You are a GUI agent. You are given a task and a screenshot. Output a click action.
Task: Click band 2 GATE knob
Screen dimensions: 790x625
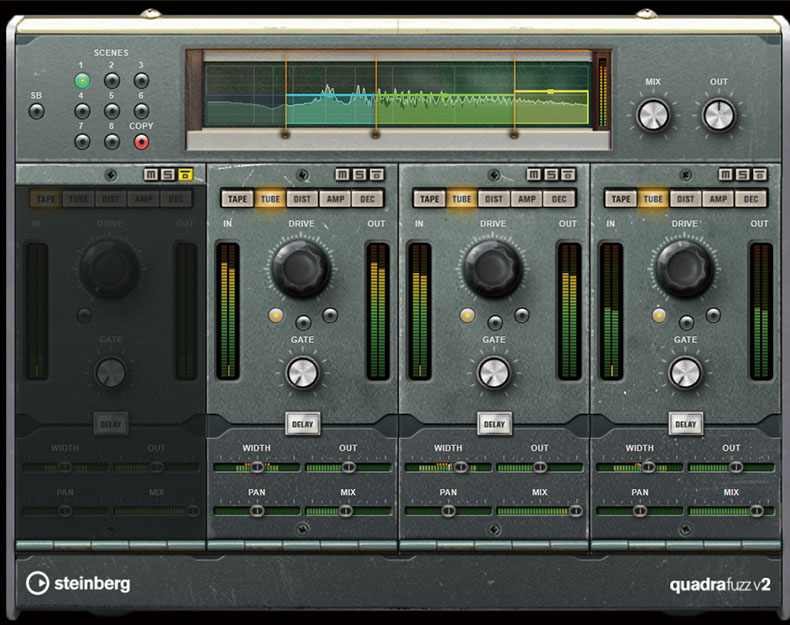click(x=302, y=373)
